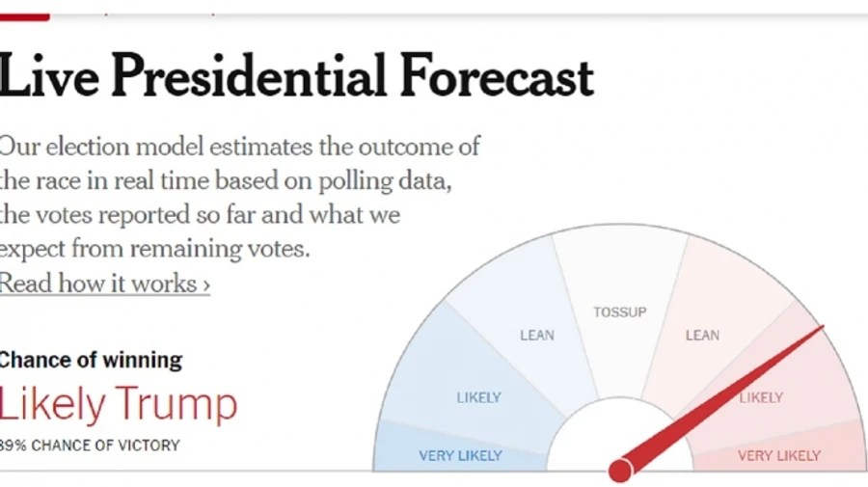Click the word Forecast in the headline
868x487 pixels.
498,77
